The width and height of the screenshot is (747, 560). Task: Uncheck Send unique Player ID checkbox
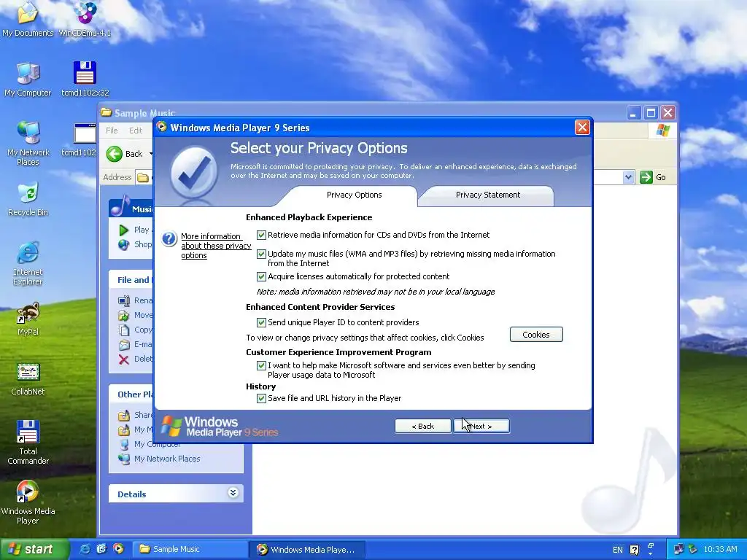pos(261,322)
